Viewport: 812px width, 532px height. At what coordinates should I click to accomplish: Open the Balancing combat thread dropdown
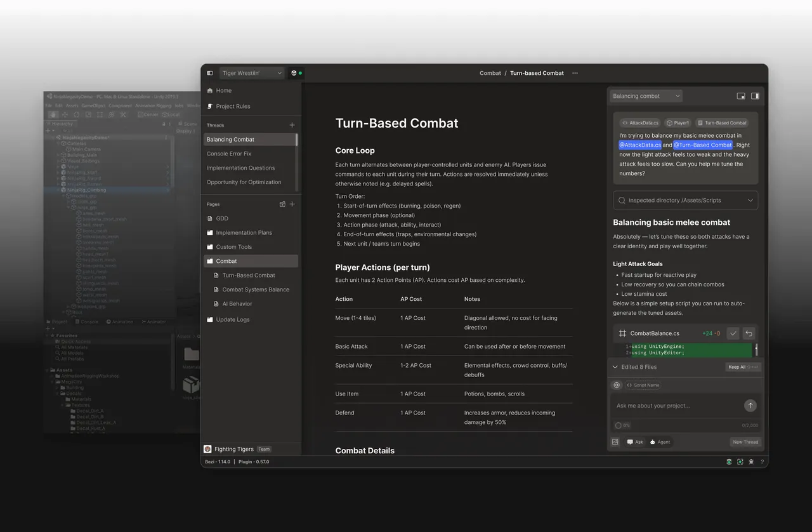(x=646, y=96)
